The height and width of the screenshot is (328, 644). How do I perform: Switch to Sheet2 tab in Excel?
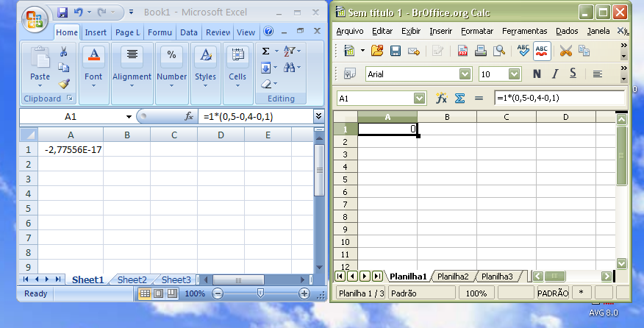tap(132, 280)
